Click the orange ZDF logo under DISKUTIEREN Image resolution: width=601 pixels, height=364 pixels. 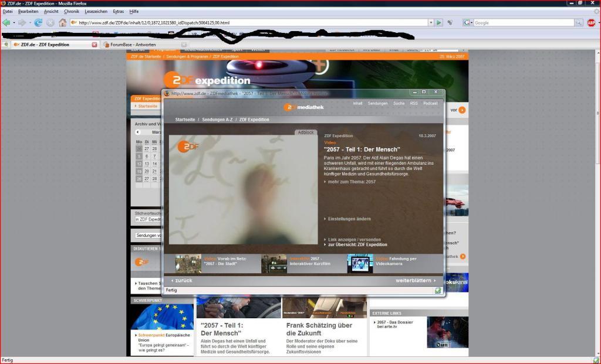tap(141, 262)
